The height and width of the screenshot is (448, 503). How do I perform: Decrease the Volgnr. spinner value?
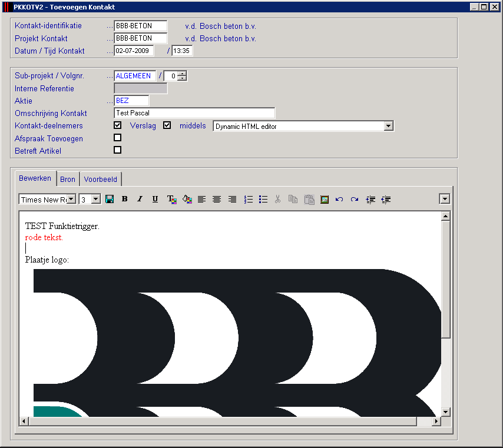click(182, 78)
